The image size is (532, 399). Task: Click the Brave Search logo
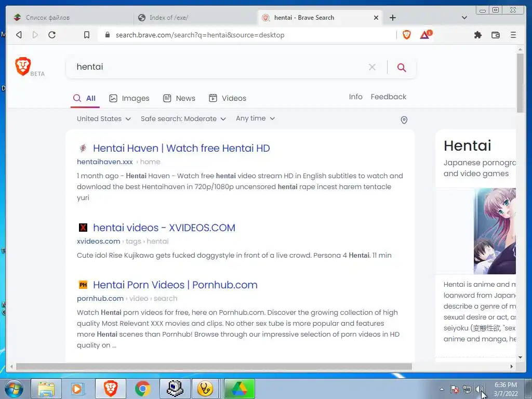click(23, 66)
